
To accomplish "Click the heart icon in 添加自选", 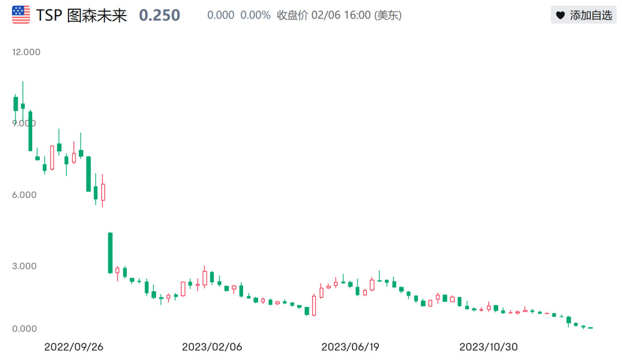I will coord(560,16).
